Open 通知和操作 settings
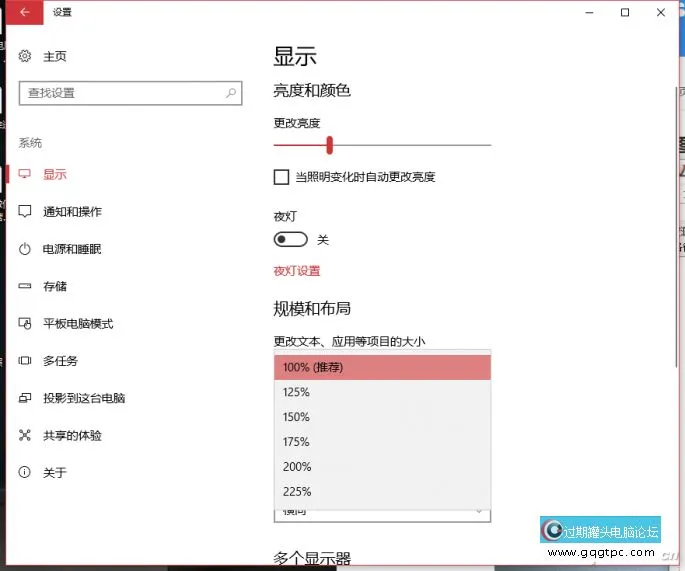 [73, 212]
